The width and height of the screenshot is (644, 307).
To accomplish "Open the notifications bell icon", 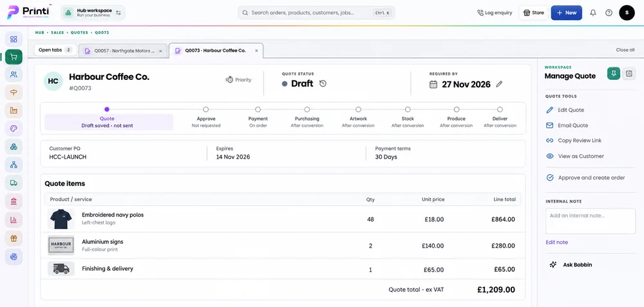I will [592, 13].
